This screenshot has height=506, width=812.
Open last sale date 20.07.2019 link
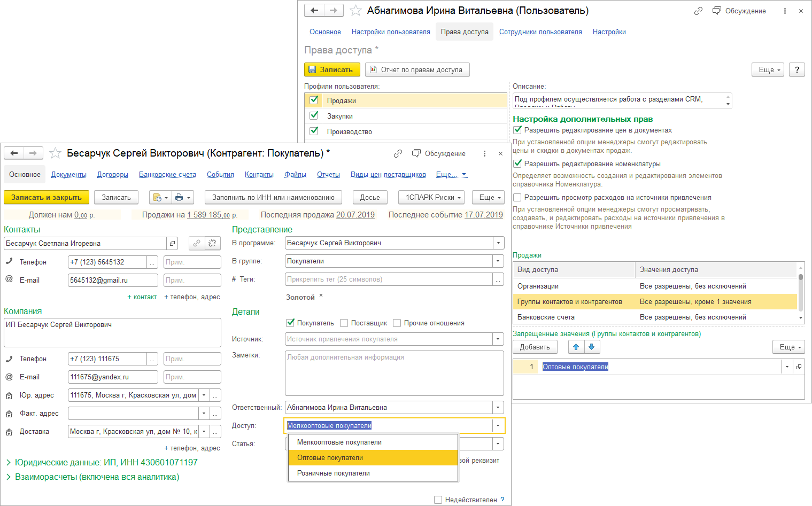[355, 215]
